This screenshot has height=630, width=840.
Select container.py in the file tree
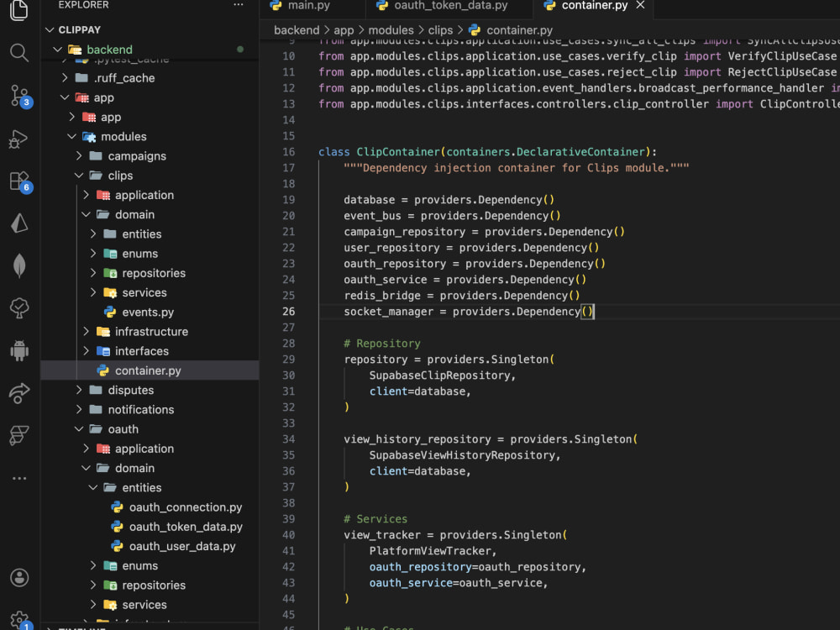pos(147,370)
